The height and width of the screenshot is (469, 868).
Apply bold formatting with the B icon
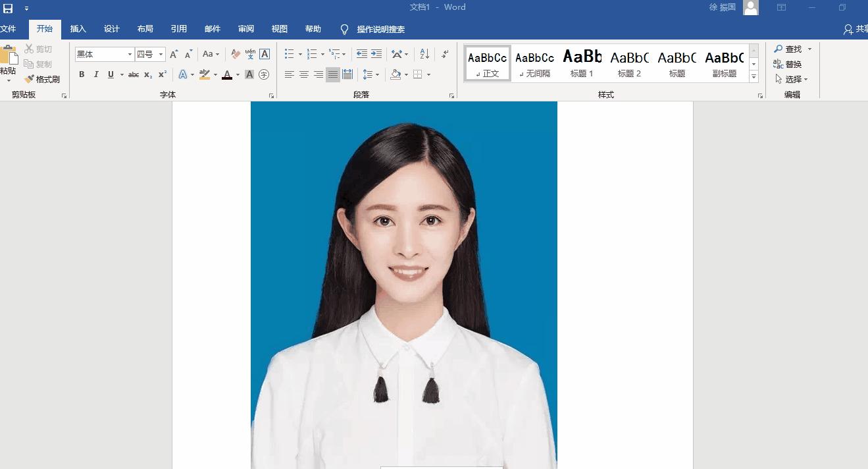click(x=82, y=74)
